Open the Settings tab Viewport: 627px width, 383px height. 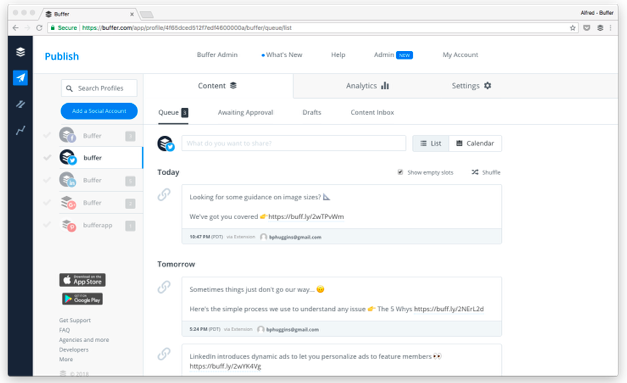471,86
